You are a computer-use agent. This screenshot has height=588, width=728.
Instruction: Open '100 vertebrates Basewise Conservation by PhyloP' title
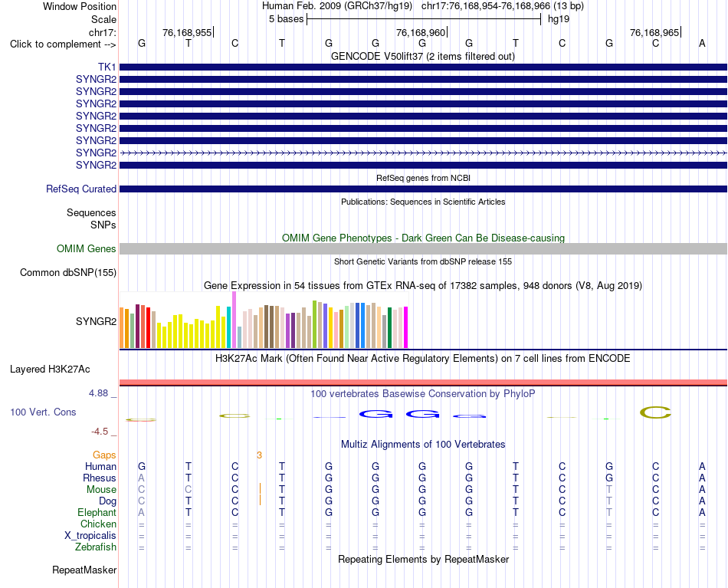coord(423,394)
